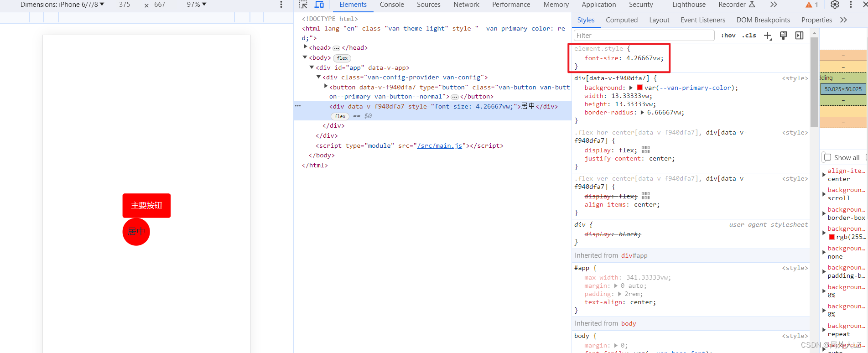Open flexbox editor icon beside display: flex
Screen dimensions: 868x353
click(x=645, y=150)
